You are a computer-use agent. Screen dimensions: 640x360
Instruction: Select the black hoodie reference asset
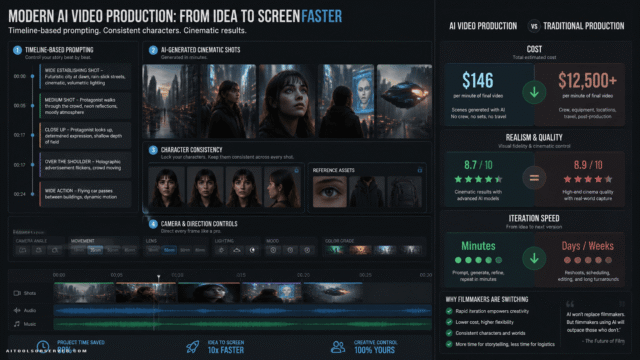(367, 191)
